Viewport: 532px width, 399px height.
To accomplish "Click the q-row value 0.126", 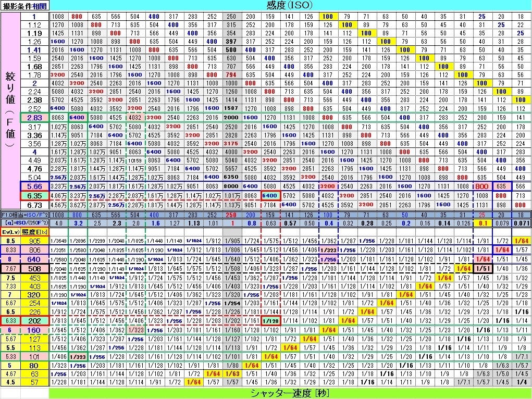I will (x=463, y=223).
